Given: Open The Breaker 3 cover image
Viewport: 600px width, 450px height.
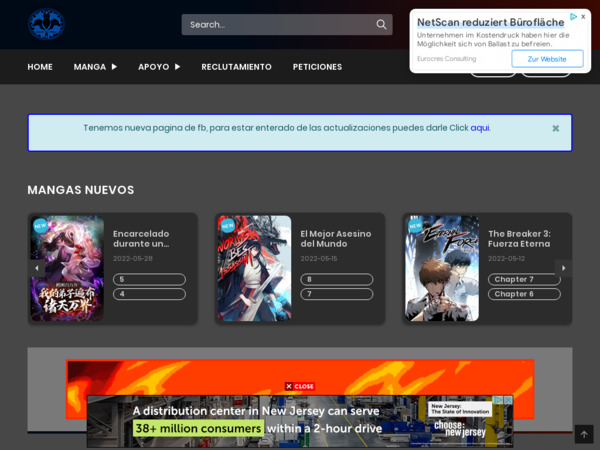Looking at the screenshot, I should click(442, 268).
